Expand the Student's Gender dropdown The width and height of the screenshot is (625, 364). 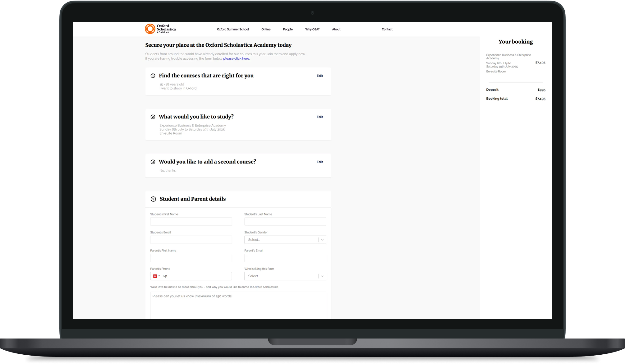tap(285, 240)
